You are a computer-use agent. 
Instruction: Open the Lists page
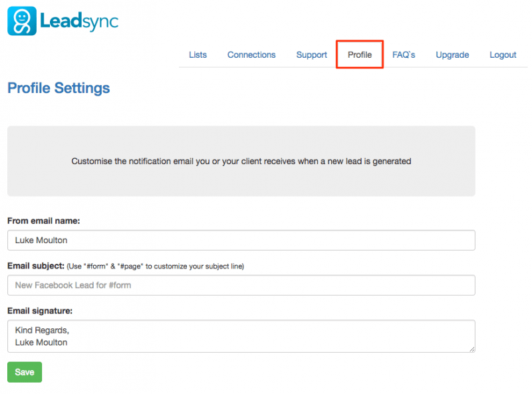tap(198, 55)
